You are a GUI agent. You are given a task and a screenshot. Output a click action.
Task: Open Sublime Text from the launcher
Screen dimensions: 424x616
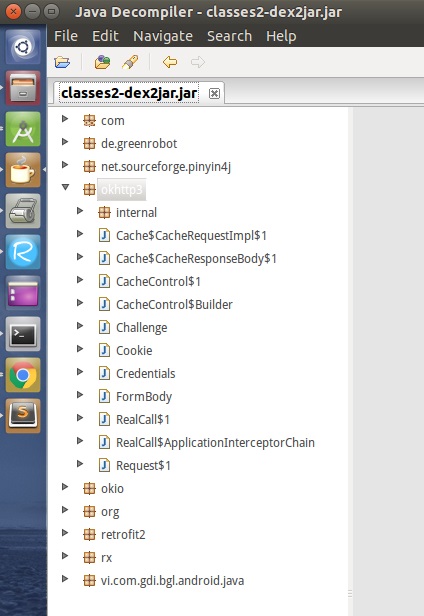(x=23, y=416)
